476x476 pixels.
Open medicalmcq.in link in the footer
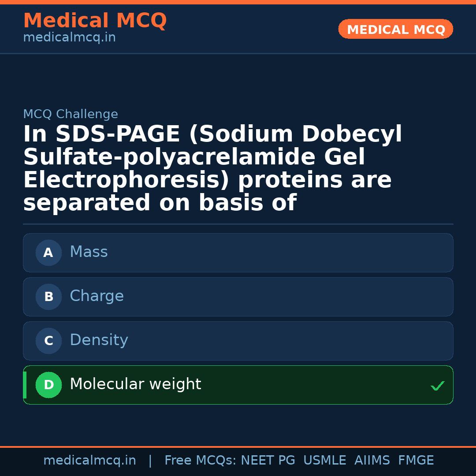[x=89, y=461]
